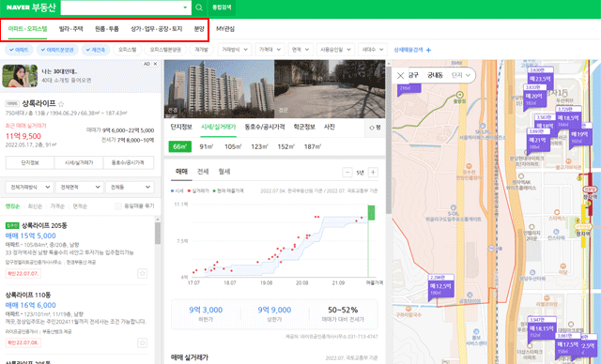
Task: Switch chart to 전세 tab
Action: (203, 172)
